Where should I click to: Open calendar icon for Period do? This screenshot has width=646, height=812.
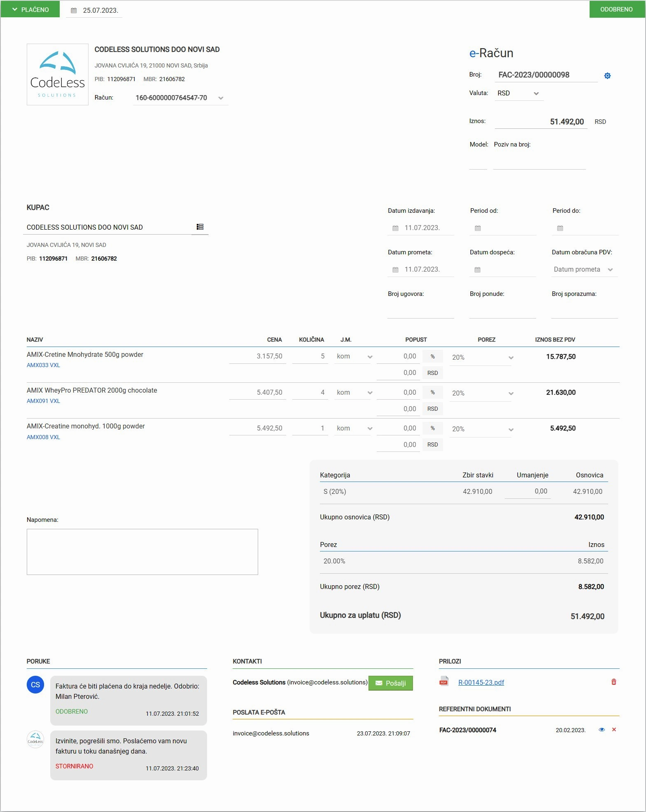point(560,228)
